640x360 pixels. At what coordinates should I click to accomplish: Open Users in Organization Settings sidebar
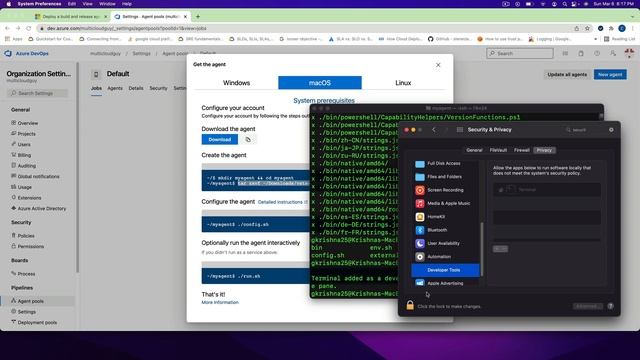point(24,144)
